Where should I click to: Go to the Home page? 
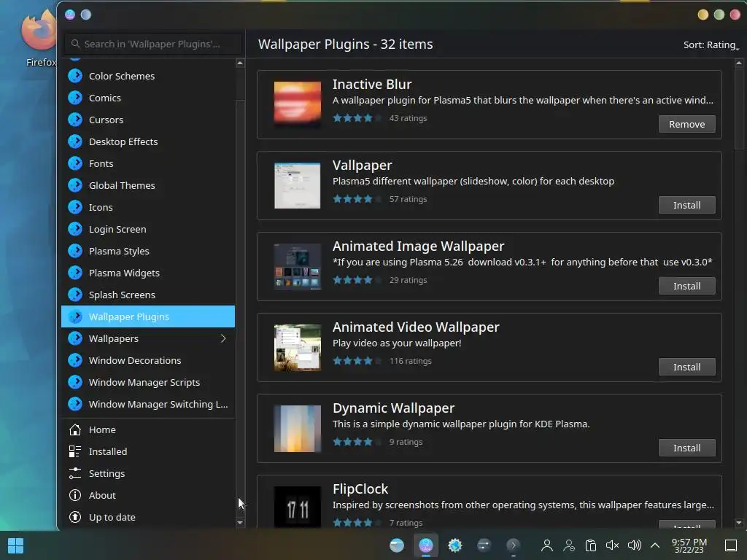148,429
